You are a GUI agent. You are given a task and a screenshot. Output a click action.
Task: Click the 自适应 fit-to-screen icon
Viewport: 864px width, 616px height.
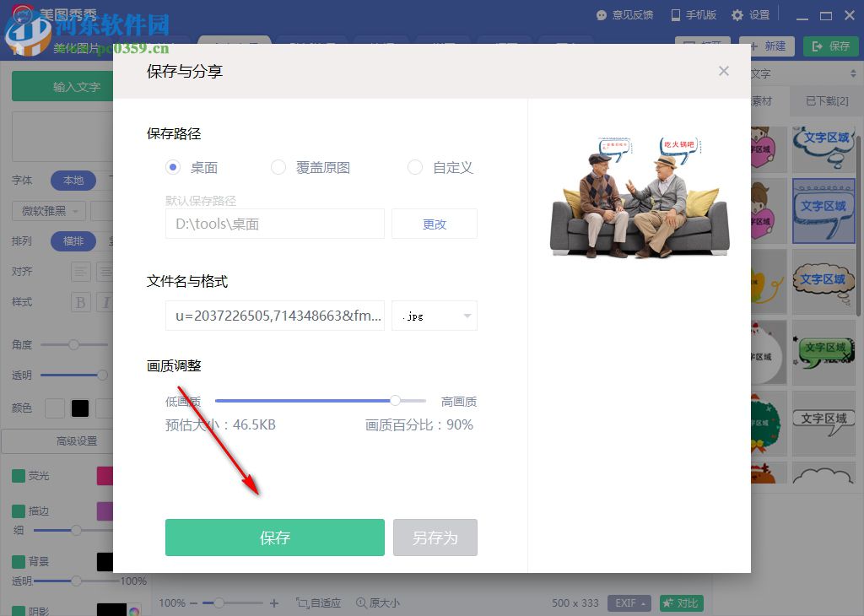[318, 602]
